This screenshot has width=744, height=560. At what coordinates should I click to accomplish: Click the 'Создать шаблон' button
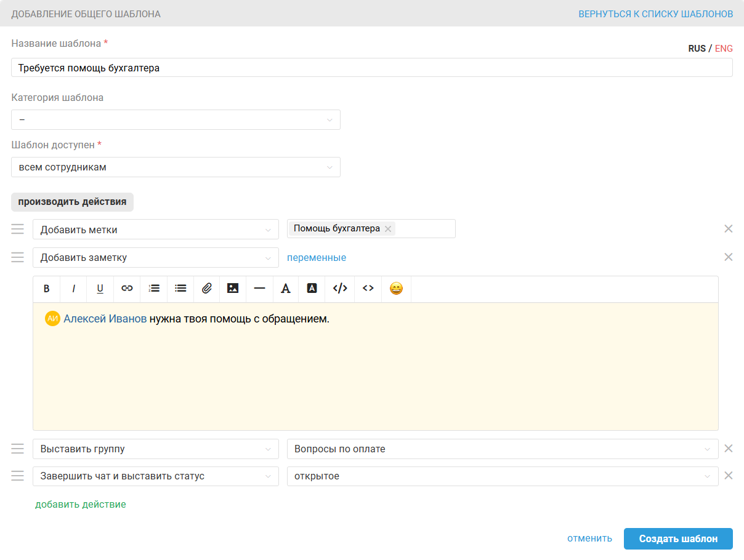tap(678, 538)
